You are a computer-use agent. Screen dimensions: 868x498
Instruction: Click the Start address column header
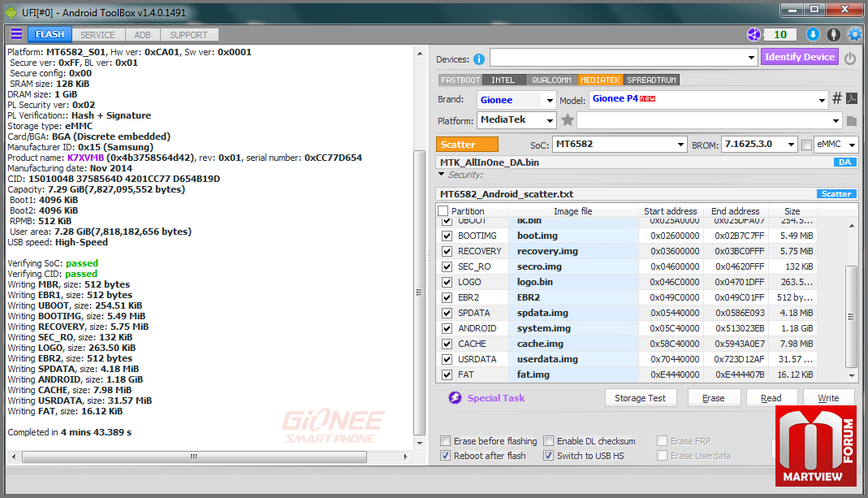point(671,211)
